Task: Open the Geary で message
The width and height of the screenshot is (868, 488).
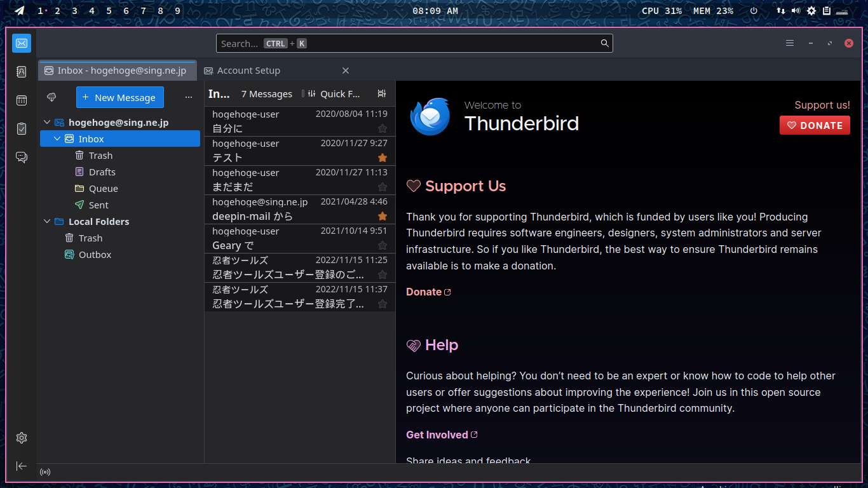Action: [300, 238]
